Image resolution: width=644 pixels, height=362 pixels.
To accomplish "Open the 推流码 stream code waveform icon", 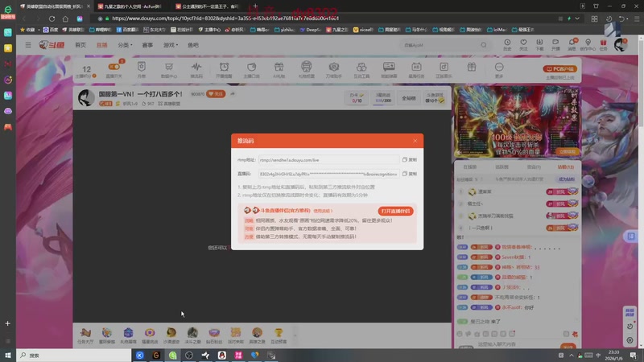I will coord(196,69).
